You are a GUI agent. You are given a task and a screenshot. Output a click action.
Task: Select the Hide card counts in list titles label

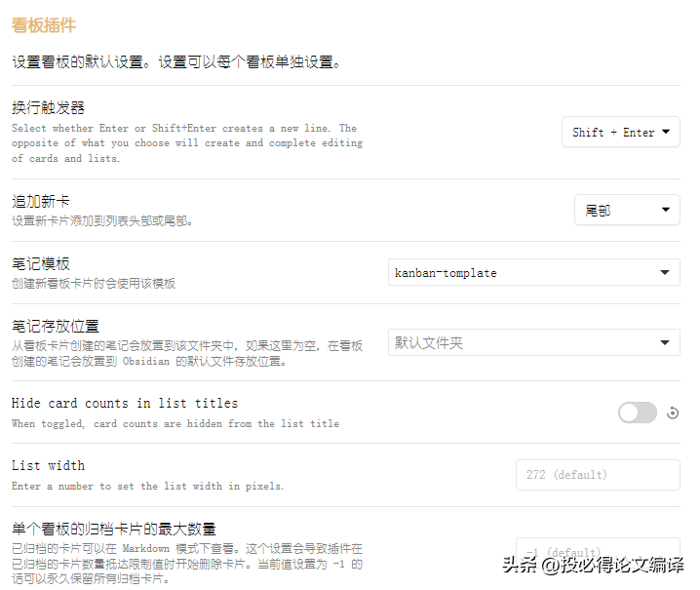pos(125,403)
